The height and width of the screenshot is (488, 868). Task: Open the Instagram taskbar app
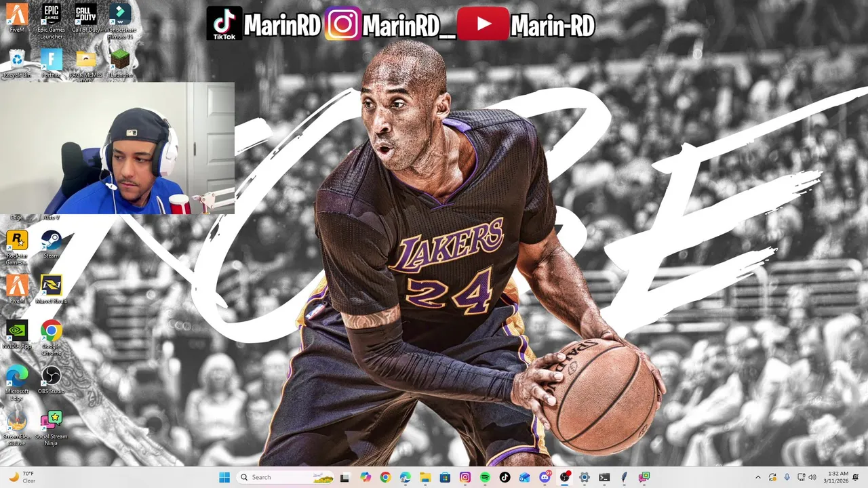465,477
